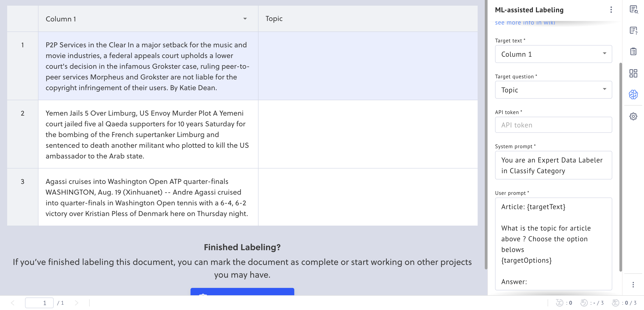Expand the Column 1 header dropdown arrow
Viewport: 644px width, 310px height.
coord(245,19)
